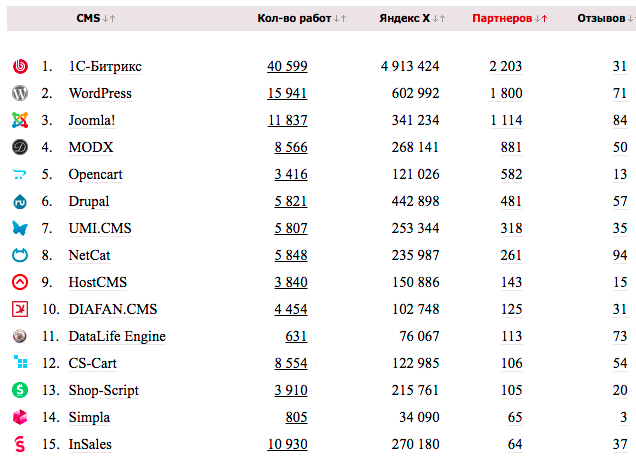Sort by Кол-во работ column

tap(294, 18)
